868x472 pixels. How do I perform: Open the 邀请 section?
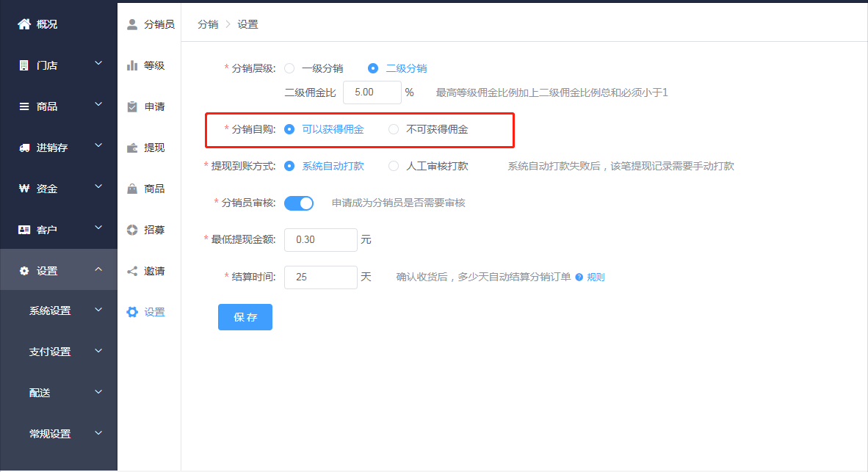(154, 271)
